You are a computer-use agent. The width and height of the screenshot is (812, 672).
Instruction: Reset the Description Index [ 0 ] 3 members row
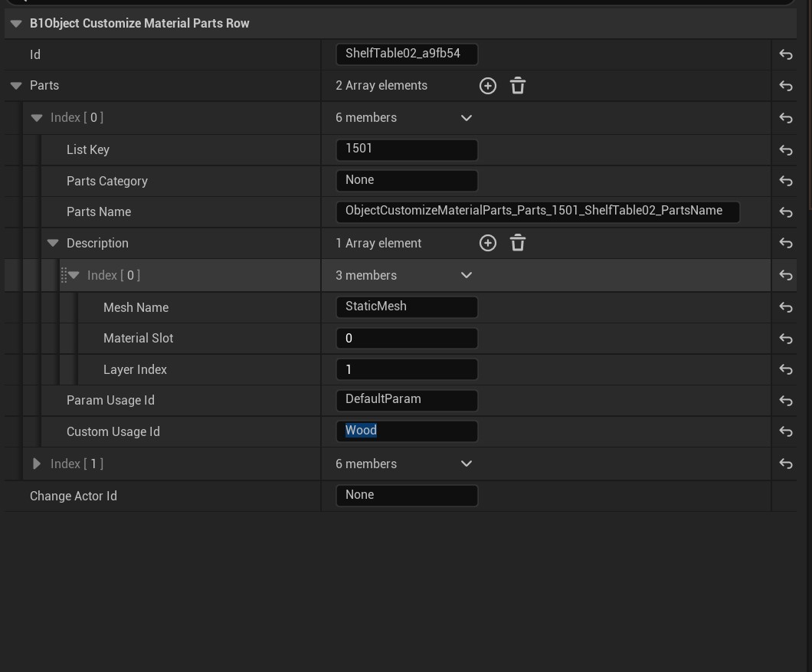coord(786,275)
